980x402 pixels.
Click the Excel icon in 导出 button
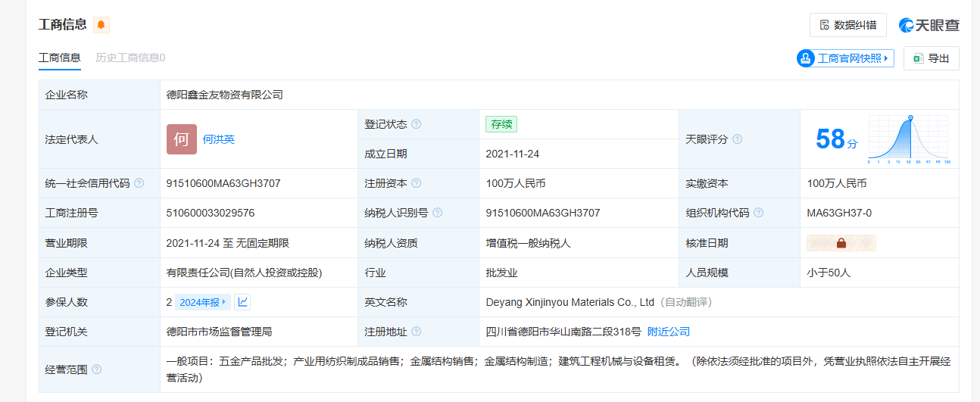(x=918, y=58)
